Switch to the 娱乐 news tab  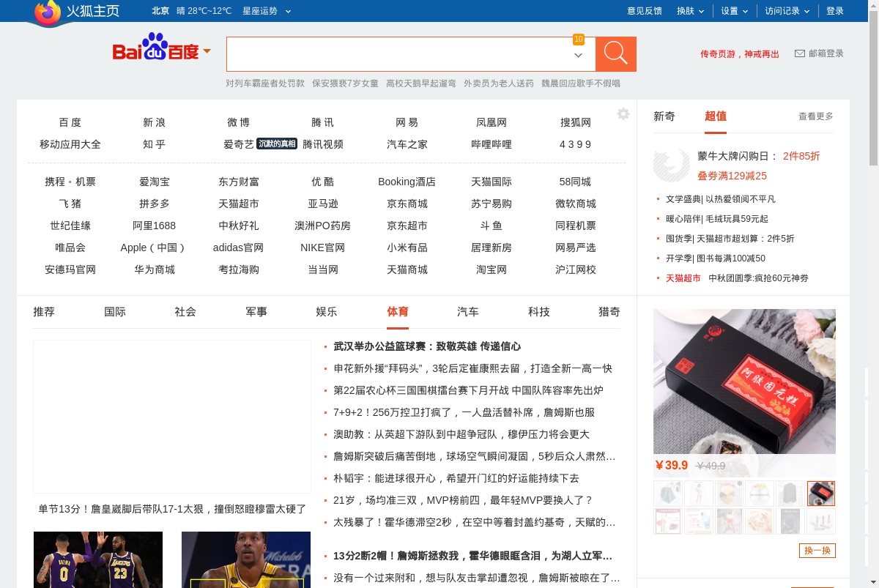coord(327,312)
